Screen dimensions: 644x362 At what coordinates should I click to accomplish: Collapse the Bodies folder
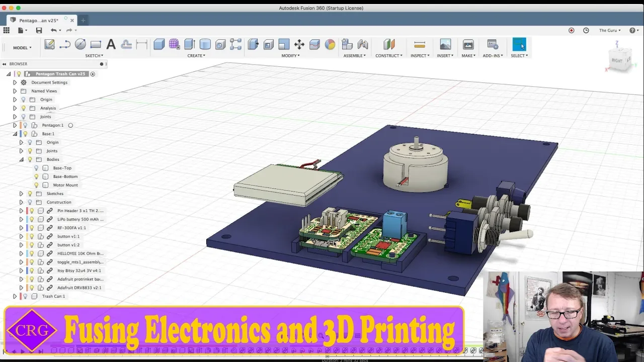click(21, 159)
